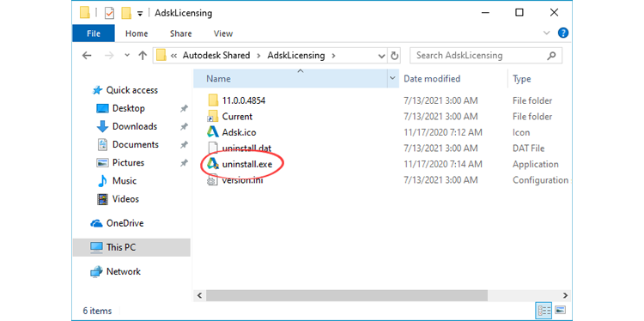Image resolution: width=644 pixels, height=321 pixels.
Task: Open the Customize Quick Access Toolbar dropdown
Action: point(140,14)
